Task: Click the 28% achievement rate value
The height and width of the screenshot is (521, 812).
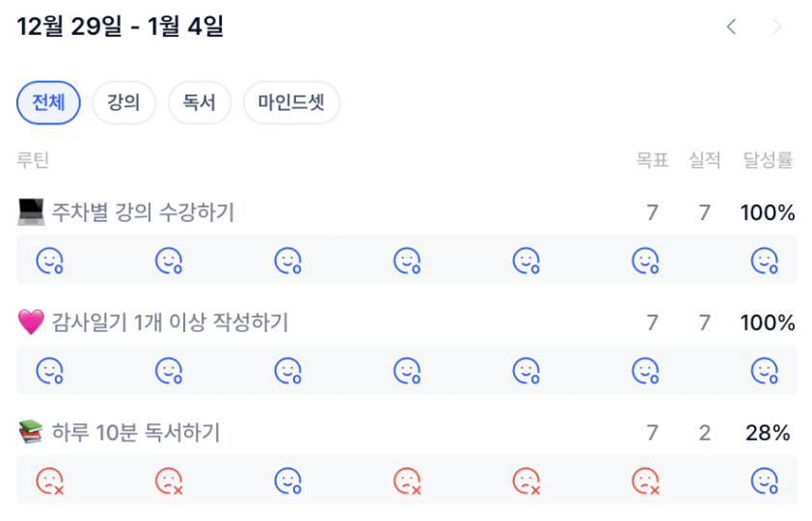Action: pos(768,433)
